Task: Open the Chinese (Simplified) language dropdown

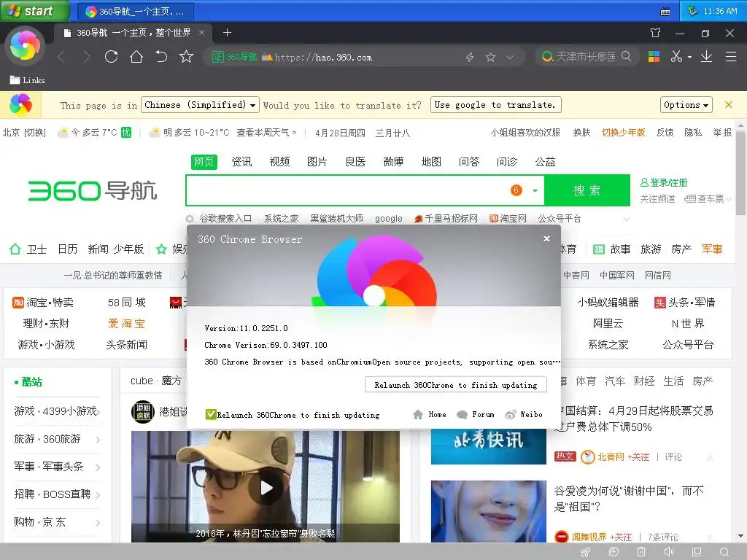Action: 200,105
